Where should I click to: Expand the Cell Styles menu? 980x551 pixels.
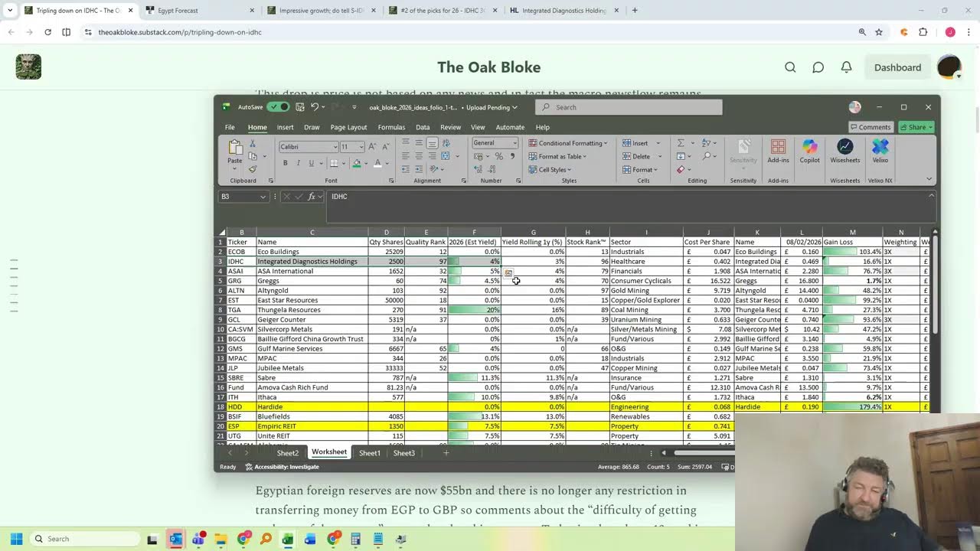[x=549, y=169]
